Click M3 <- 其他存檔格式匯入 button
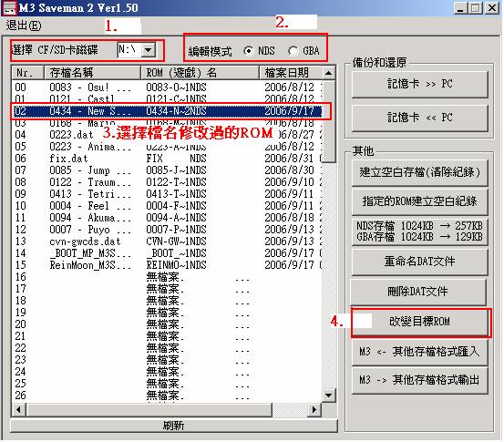Image resolution: width=504 pixels, height=442 pixels. pyautogui.click(x=420, y=352)
